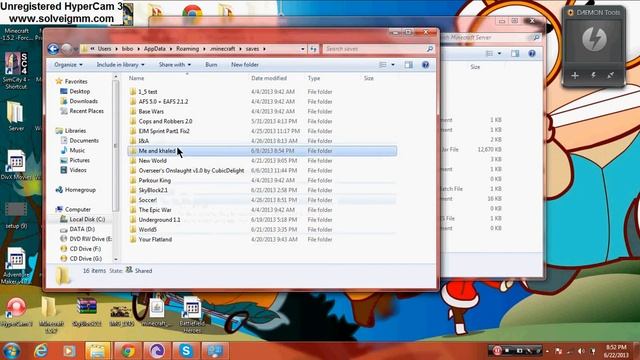The width and height of the screenshot is (640, 360).
Task: Open the Organize dropdown menu
Action: coord(68,65)
